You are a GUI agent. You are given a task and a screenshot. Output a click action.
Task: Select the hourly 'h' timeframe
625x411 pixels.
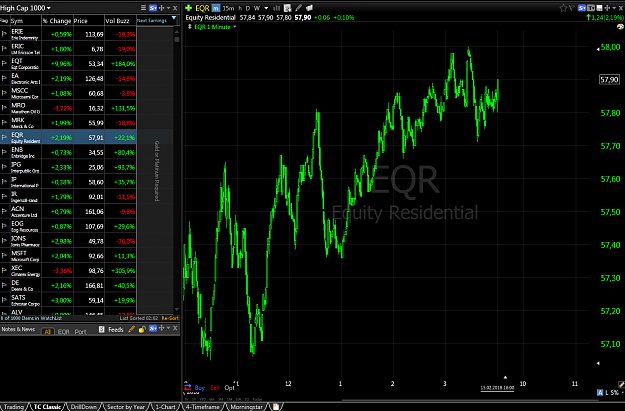click(240, 8)
